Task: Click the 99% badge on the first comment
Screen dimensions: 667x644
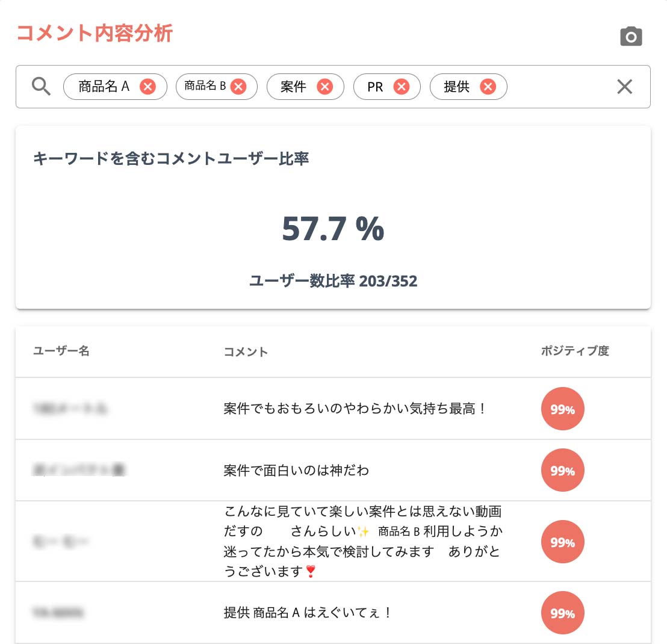Action: click(562, 409)
